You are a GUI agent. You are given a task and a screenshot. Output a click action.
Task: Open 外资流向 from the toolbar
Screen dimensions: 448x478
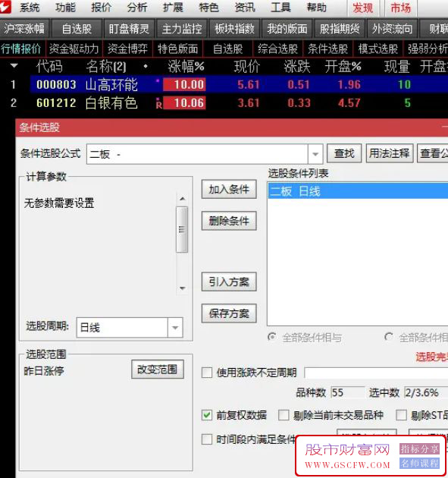tap(392, 29)
